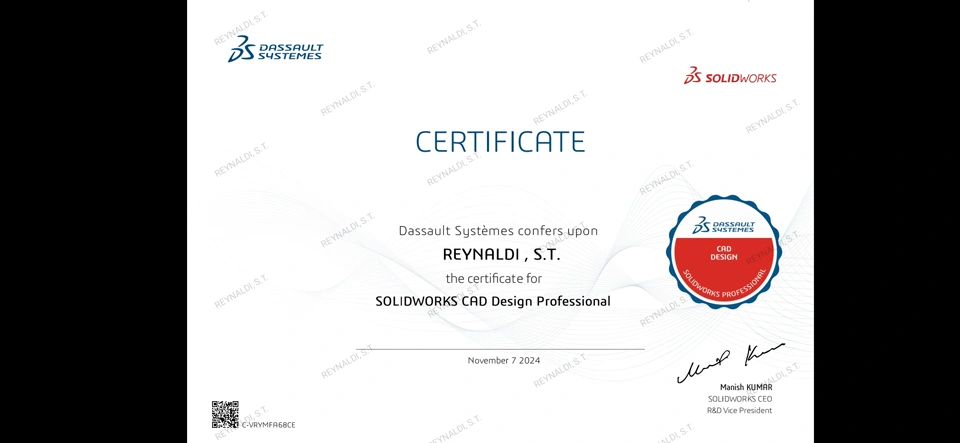Click the "CERTIFICATE" heading
Viewport: 960px width, 443px height.
(x=500, y=141)
